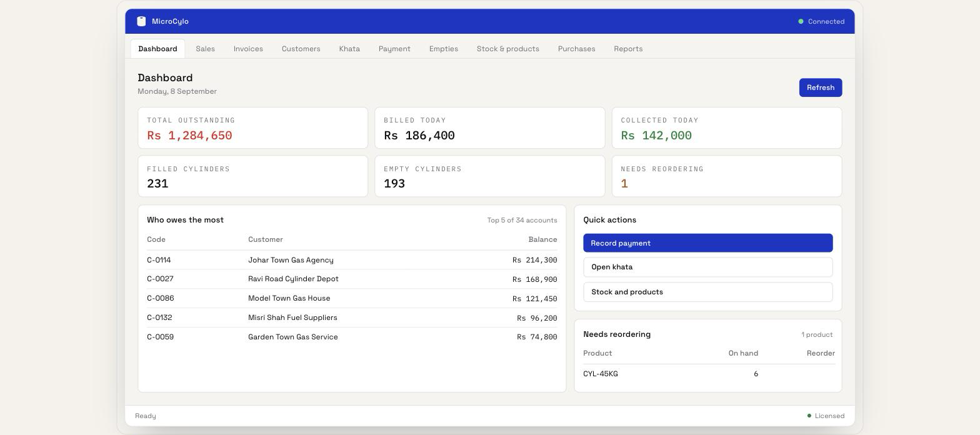Click On hand value 6
Viewport: 980px width, 435px height.
(x=756, y=374)
